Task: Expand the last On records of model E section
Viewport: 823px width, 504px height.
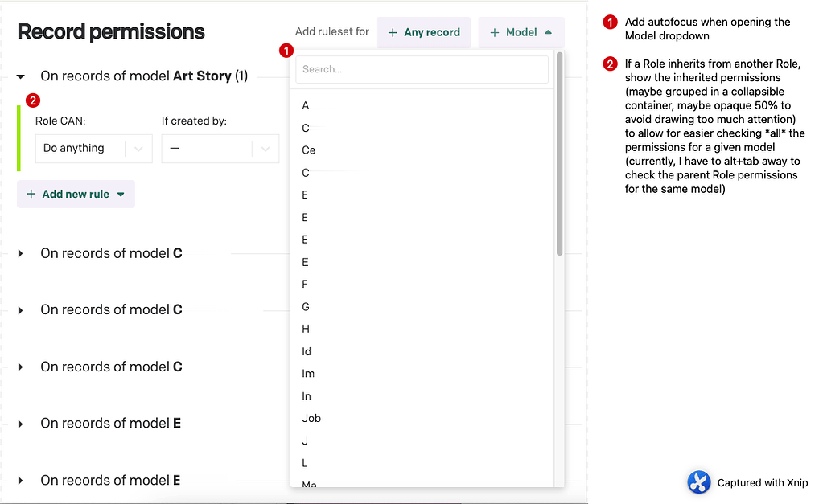Action: click(19, 480)
